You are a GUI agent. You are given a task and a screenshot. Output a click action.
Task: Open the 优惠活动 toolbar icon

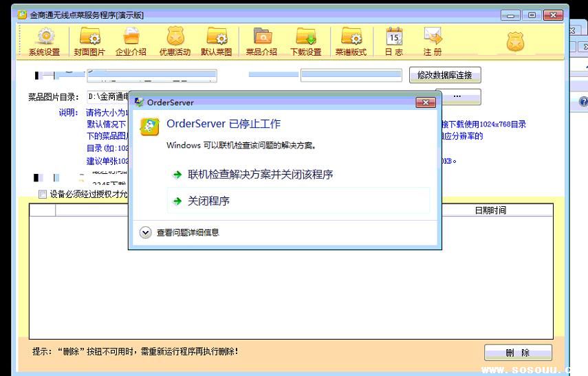point(175,42)
